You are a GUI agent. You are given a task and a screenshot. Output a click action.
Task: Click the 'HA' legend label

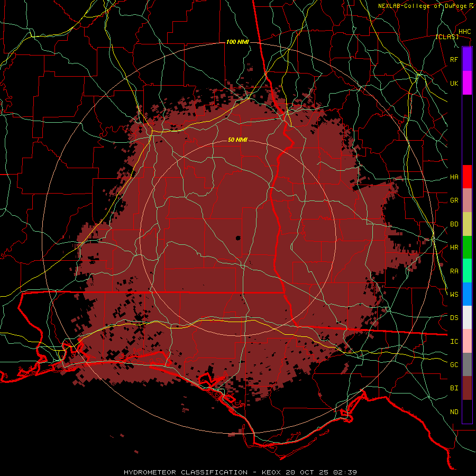454,177
